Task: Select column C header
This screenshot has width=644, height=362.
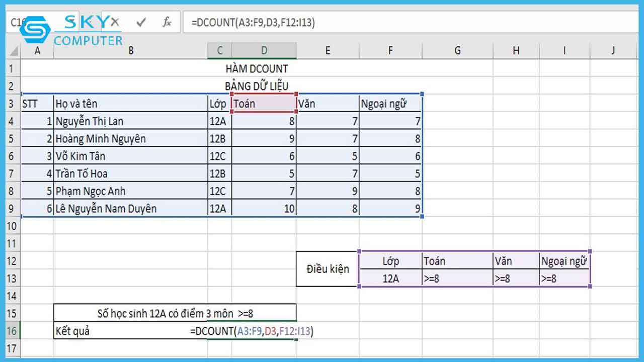Action: click(x=220, y=51)
